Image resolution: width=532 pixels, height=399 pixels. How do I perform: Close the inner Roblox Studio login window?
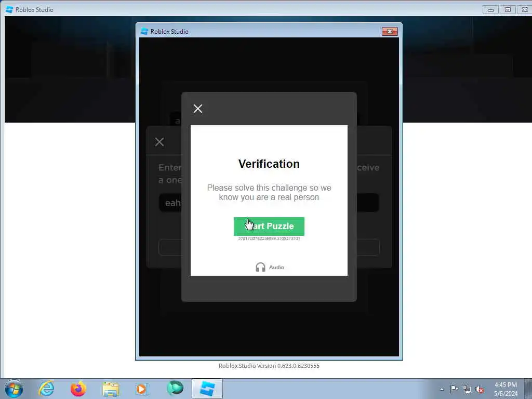390,32
